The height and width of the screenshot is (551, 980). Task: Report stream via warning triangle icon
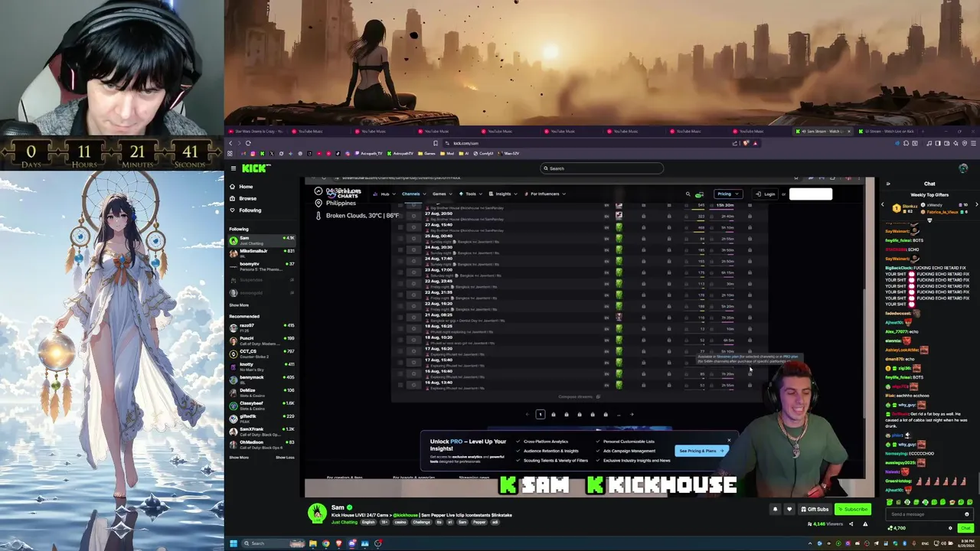pos(865,524)
